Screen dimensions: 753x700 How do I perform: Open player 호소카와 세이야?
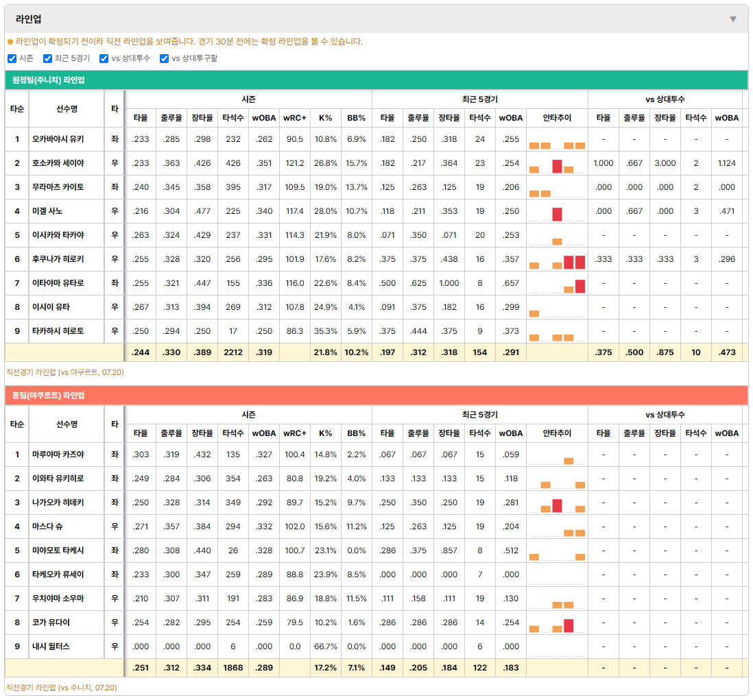[58, 163]
